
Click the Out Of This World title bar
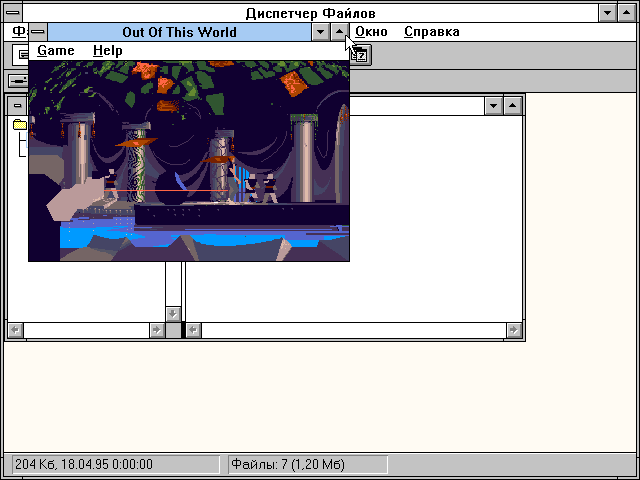(179, 32)
